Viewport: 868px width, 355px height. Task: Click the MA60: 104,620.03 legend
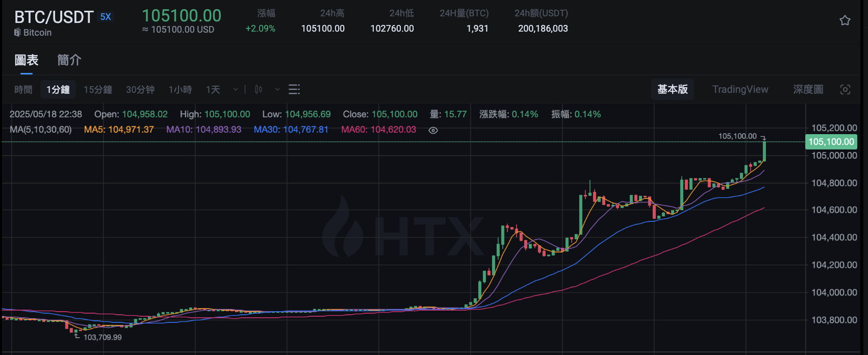(379, 130)
